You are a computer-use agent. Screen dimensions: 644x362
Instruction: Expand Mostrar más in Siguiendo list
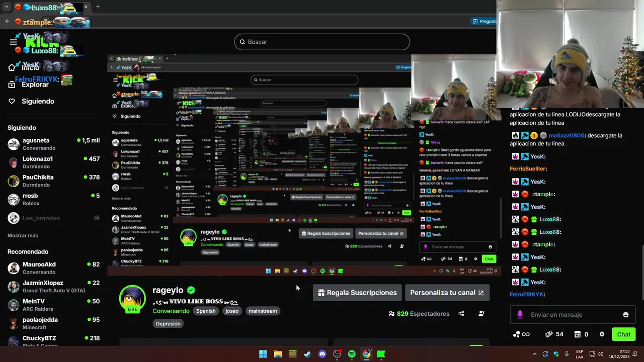click(x=23, y=235)
